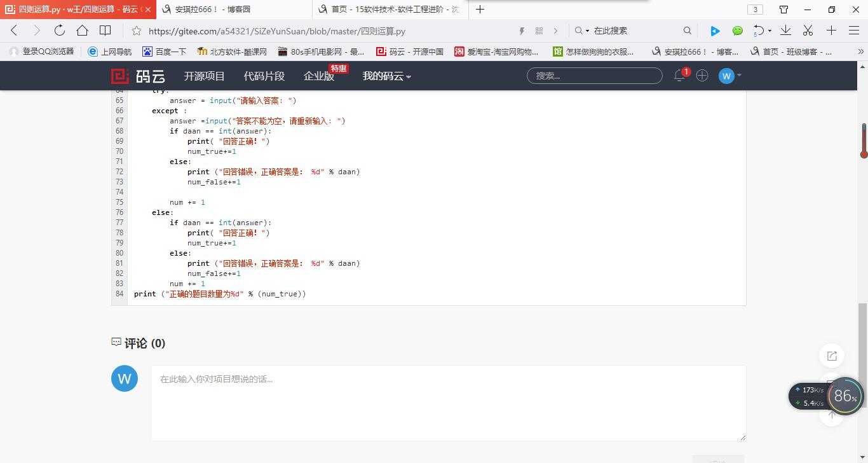Click code line number 75
Screen dimensions: 868x463
(x=119, y=202)
